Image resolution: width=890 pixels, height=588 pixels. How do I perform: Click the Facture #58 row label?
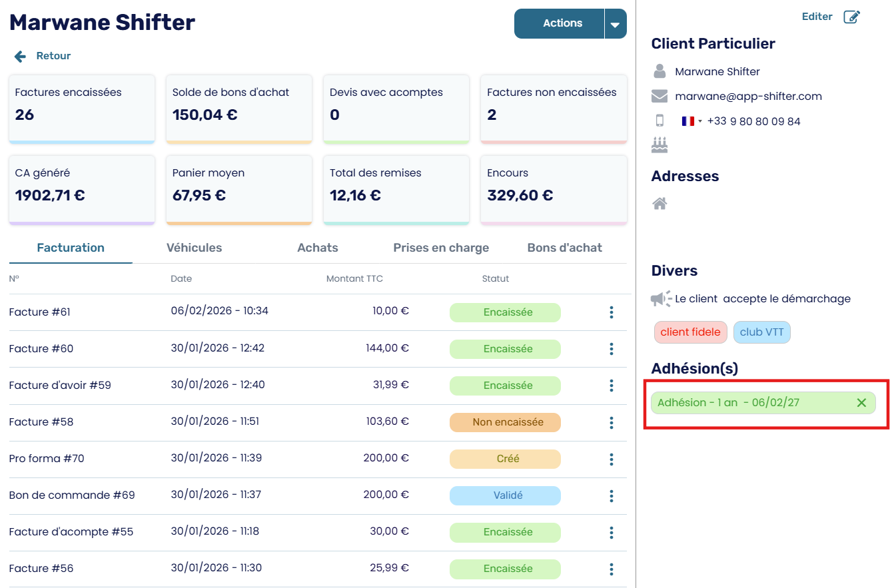(41, 422)
